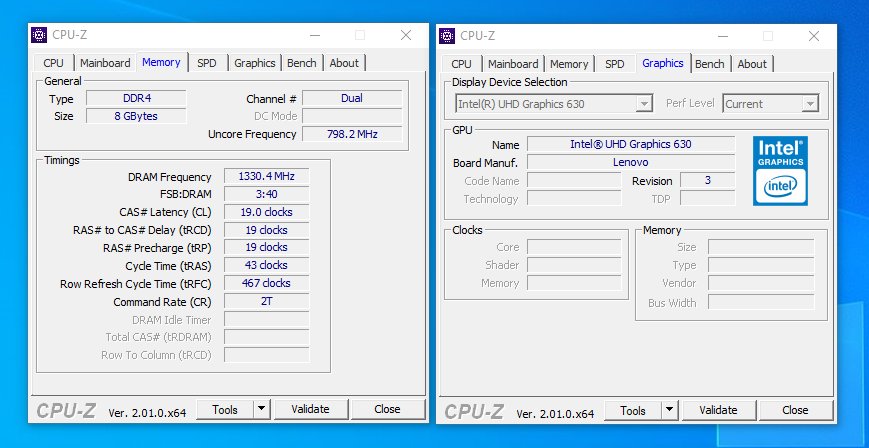Click the 467 clocks tRFC value
Image resolution: width=869 pixels, height=448 pixels.
[x=267, y=283]
